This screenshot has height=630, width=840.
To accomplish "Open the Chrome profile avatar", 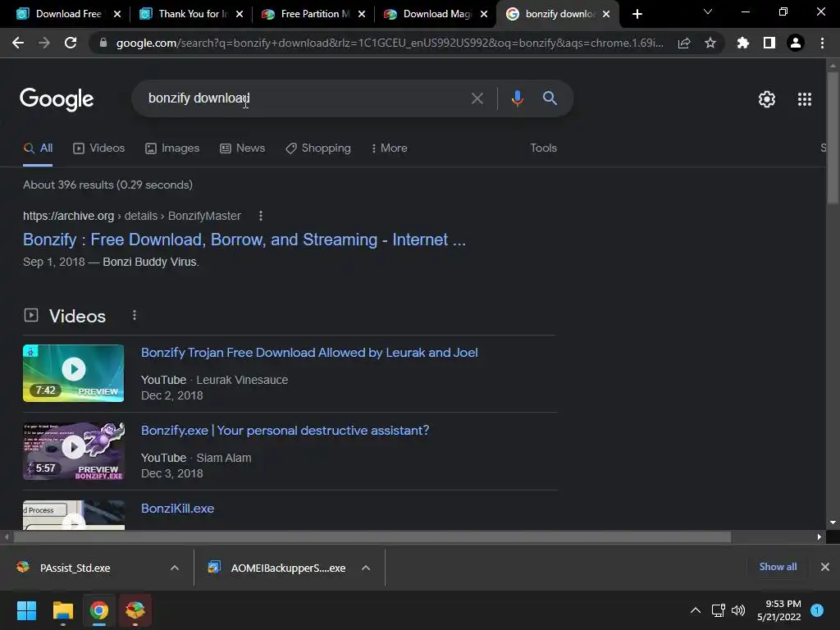I will 796,43.
